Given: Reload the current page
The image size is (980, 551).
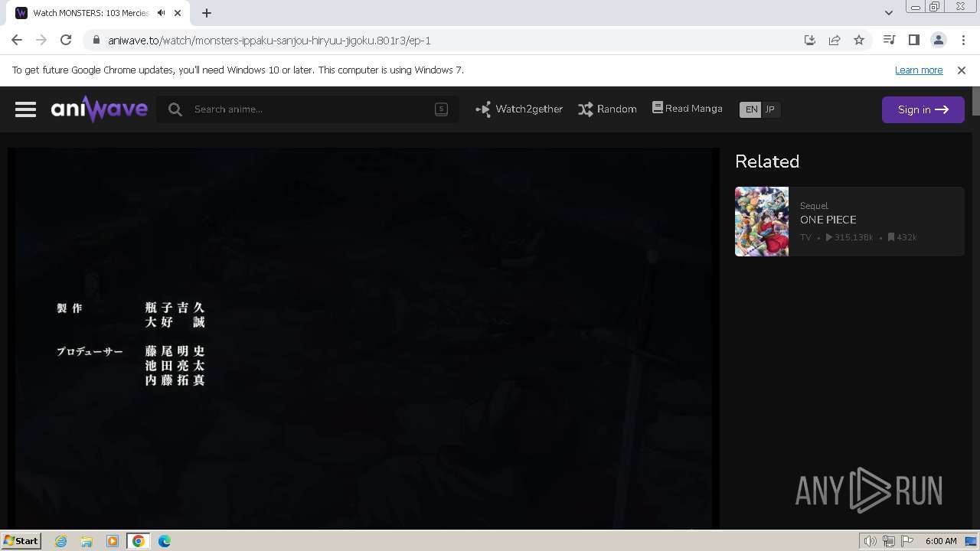Looking at the screenshot, I should (x=66, y=40).
